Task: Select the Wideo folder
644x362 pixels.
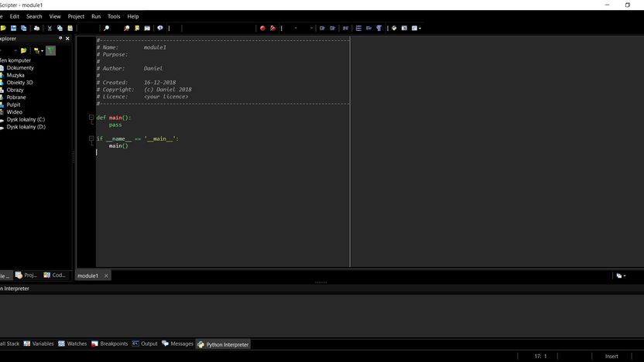Action: pos(15,112)
